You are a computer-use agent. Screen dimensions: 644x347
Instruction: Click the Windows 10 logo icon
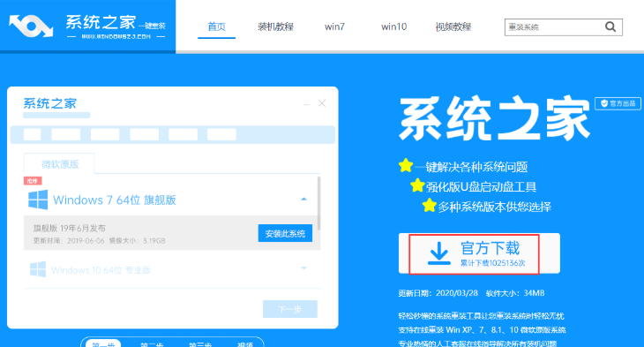click(38, 269)
